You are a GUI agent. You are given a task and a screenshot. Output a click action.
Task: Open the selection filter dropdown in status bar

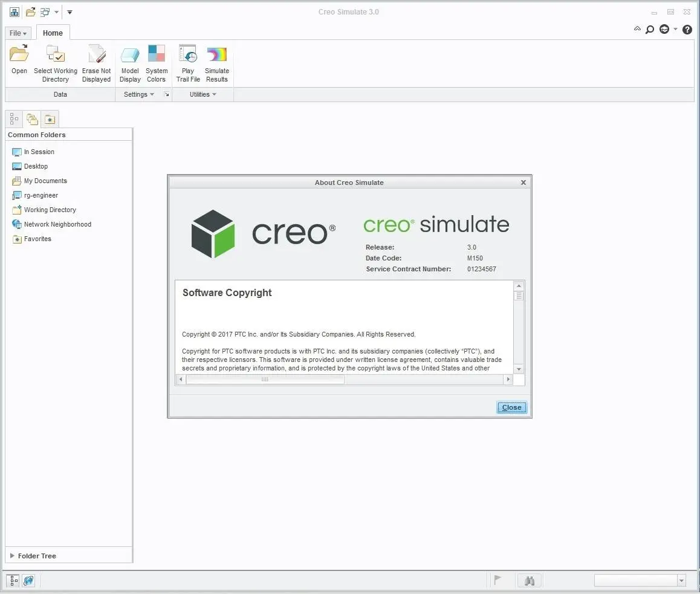681,581
